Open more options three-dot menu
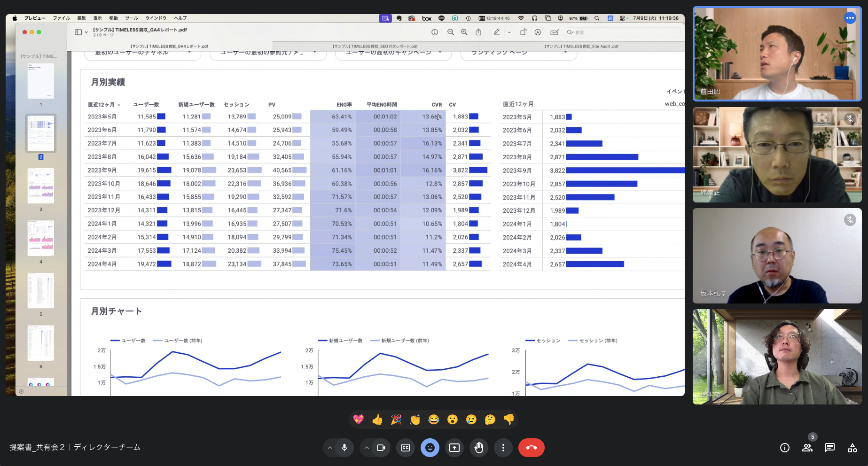Image resolution: width=868 pixels, height=466 pixels. [503, 448]
